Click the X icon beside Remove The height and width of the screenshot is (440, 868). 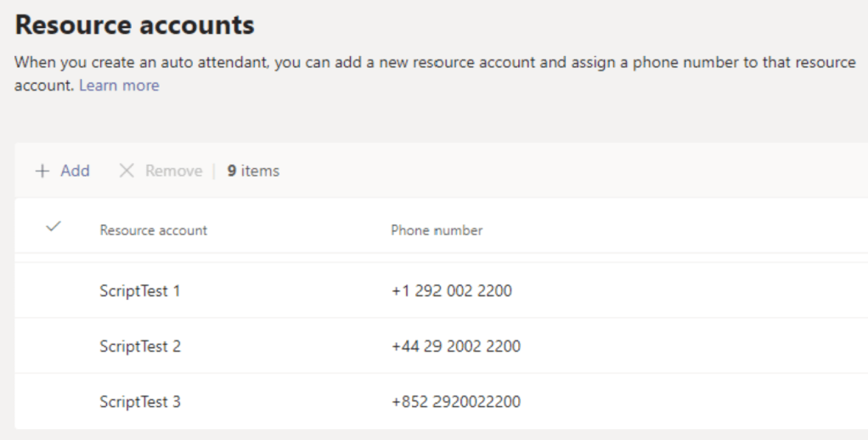[127, 171]
